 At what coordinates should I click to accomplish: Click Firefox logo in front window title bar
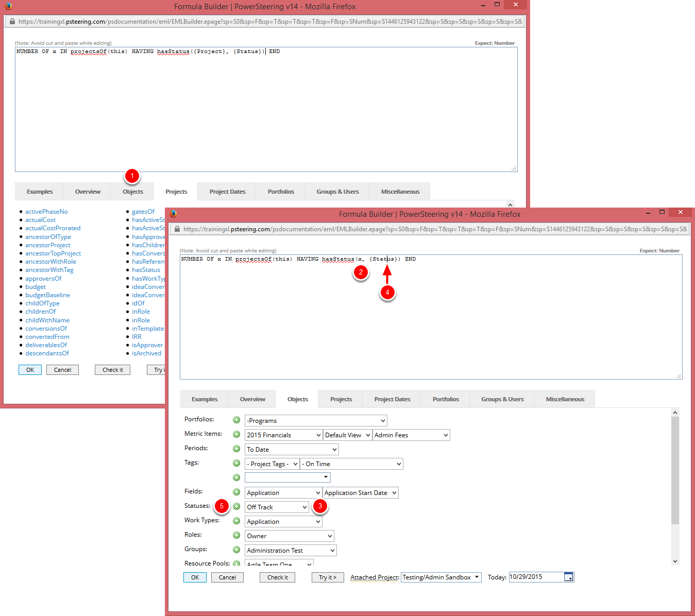tap(173, 214)
